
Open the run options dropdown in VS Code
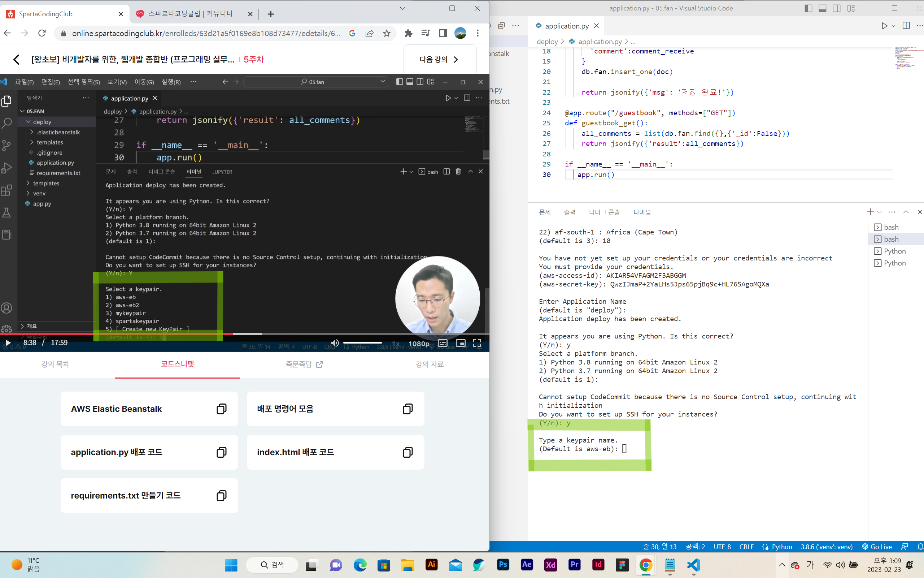pos(893,26)
